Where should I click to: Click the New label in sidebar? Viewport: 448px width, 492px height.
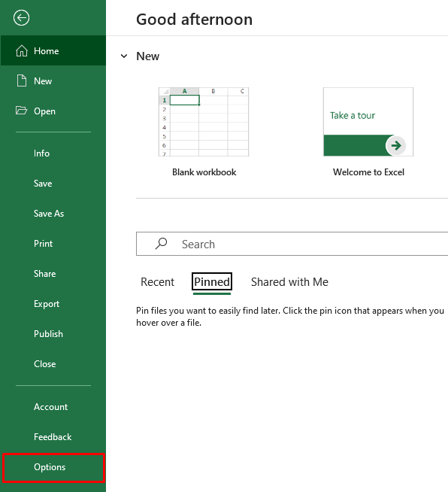point(43,81)
